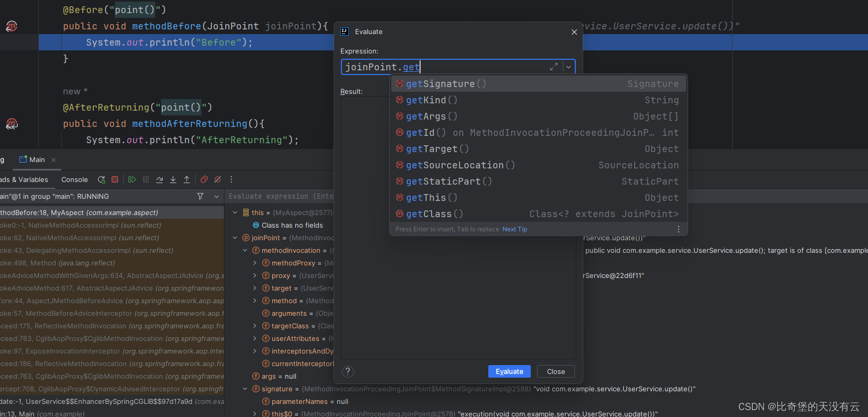The width and height of the screenshot is (868, 417).
Task: Choose getArgs() completion item
Action: pyautogui.click(x=538, y=116)
